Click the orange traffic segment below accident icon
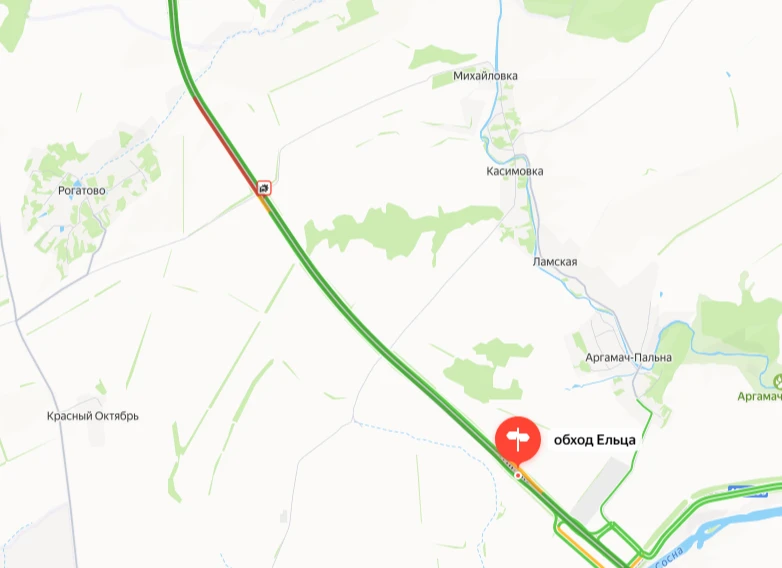This screenshot has width=782, height=568. coord(264,203)
